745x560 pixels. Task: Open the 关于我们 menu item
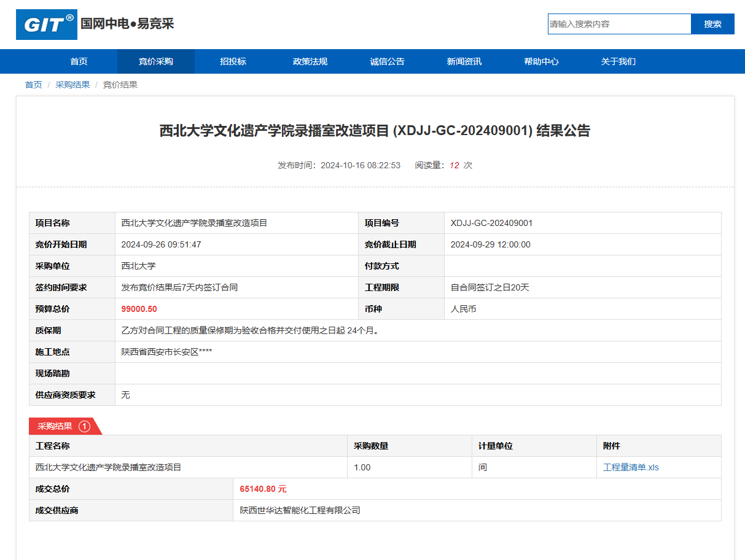[618, 61]
